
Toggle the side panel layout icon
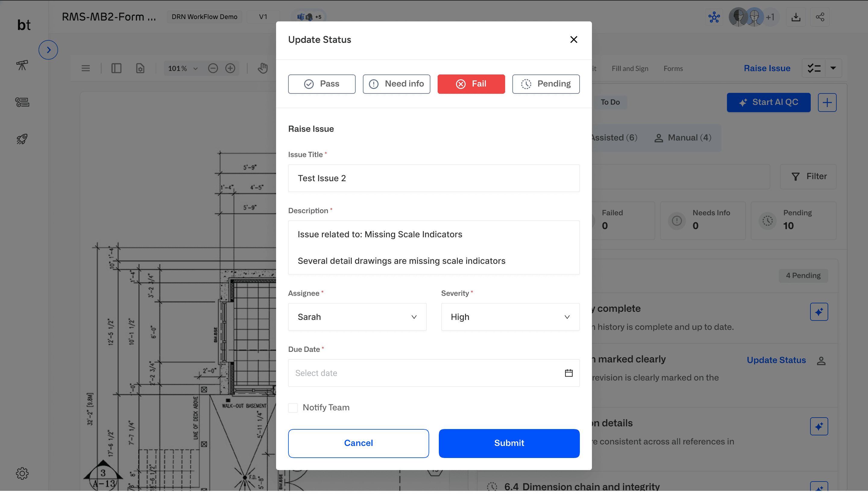[116, 68]
